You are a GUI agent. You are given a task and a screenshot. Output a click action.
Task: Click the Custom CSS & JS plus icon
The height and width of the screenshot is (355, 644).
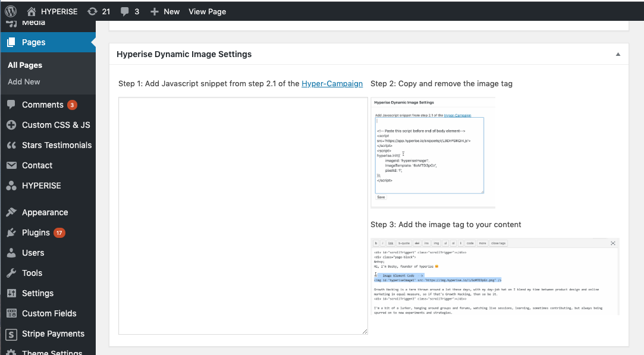pos(11,125)
